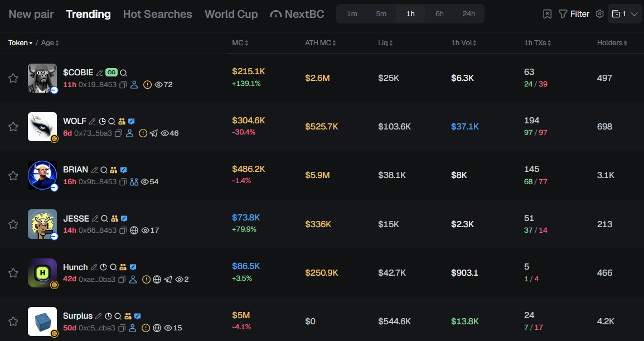
Task: Open the $COBIE dev profile icon
Action: point(134,85)
